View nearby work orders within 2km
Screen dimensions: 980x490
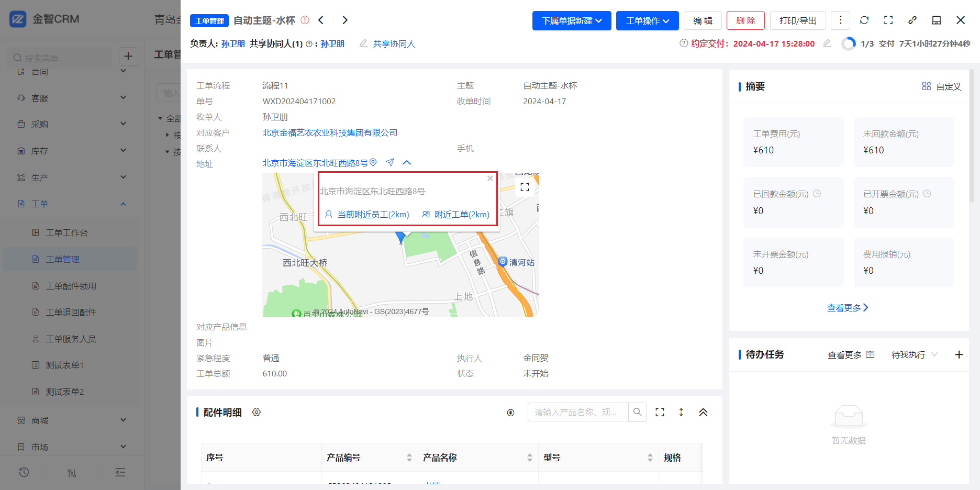coord(456,214)
